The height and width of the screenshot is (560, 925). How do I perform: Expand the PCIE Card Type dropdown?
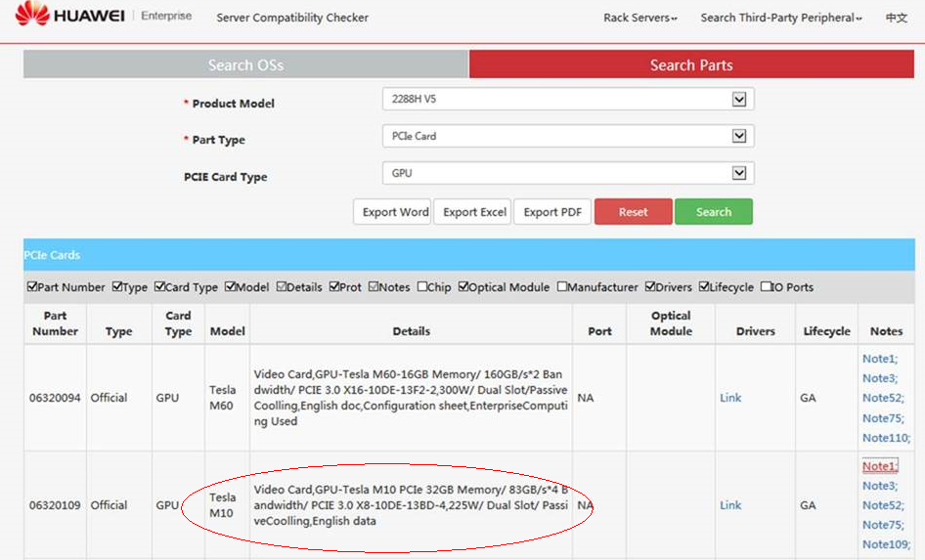click(x=739, y=173)
